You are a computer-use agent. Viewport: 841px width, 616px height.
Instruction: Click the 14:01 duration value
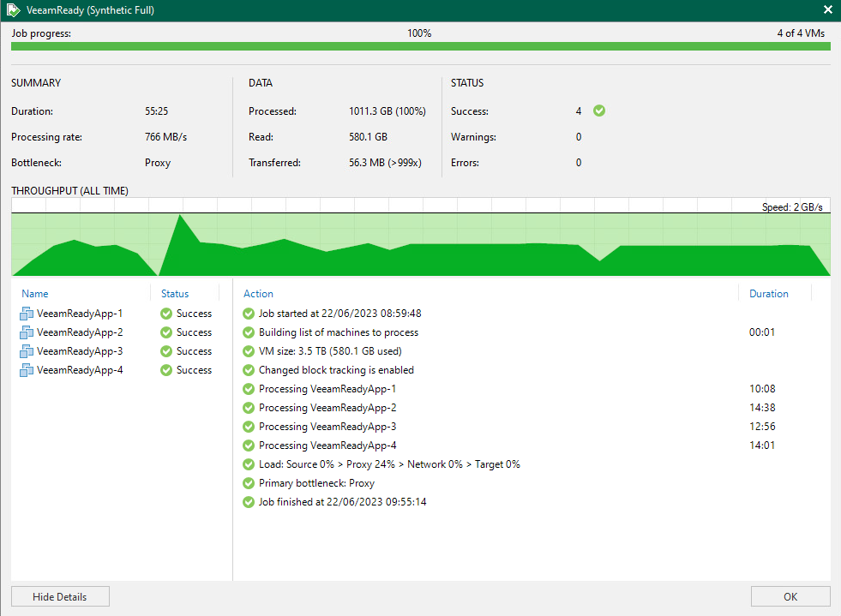click(762, 446)
